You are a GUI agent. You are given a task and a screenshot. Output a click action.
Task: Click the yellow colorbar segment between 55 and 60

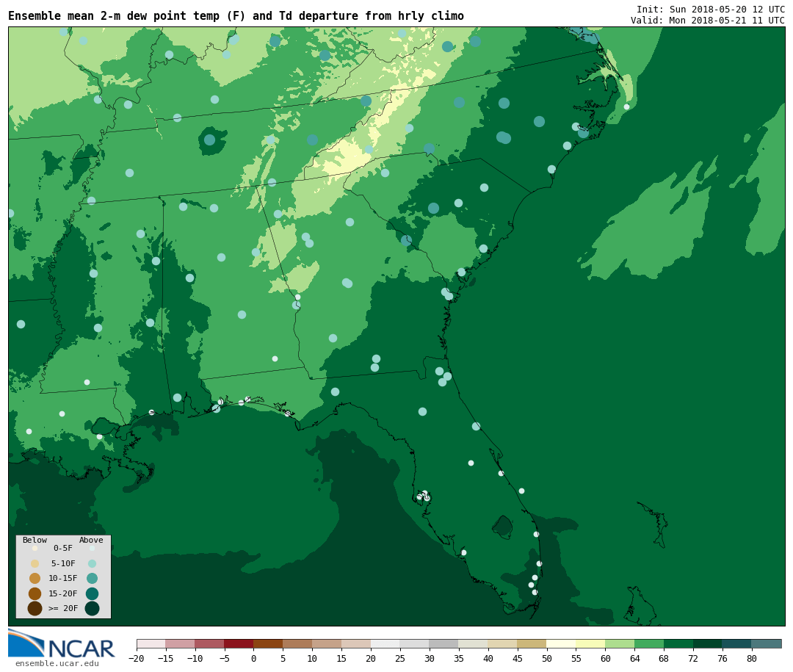(590, 643)
